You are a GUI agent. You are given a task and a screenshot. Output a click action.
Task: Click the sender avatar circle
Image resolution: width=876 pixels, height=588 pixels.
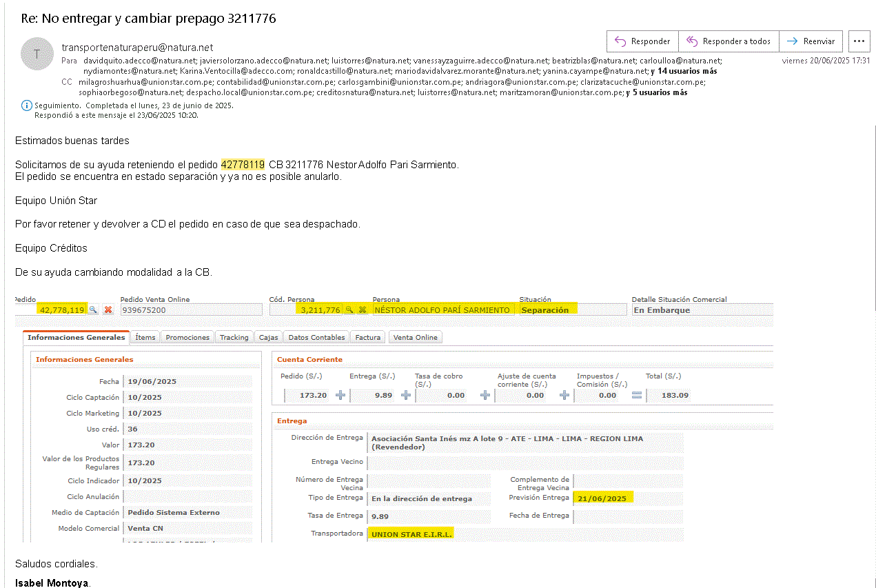37,54
